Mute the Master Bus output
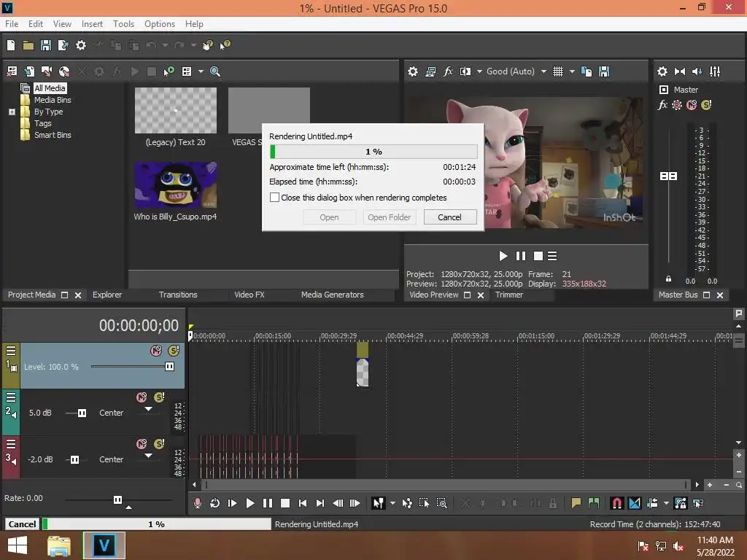This screenshot has width=747, height=560. click(x=692, y=105)
